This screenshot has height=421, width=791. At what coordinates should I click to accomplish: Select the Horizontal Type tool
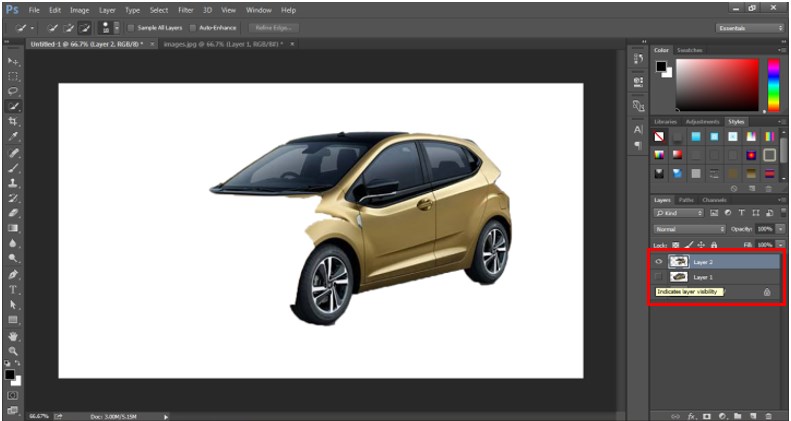point(13,289)
